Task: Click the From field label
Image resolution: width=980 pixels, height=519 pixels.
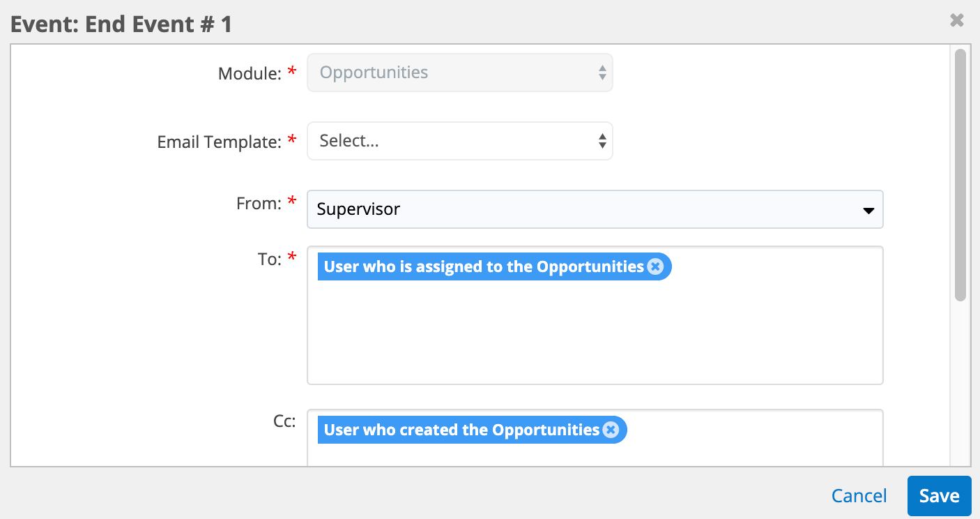Action: pos(259,204)
